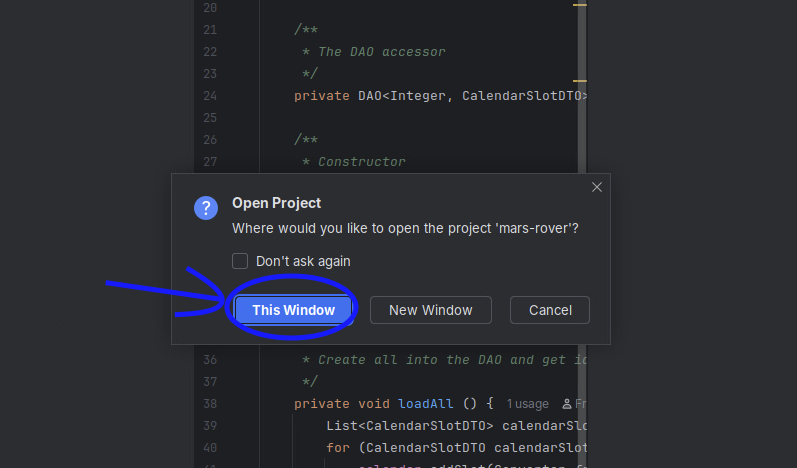The image size is (797, 468).
Task: Close the Open Project dialog with X
Action: [x=597, y=187]
